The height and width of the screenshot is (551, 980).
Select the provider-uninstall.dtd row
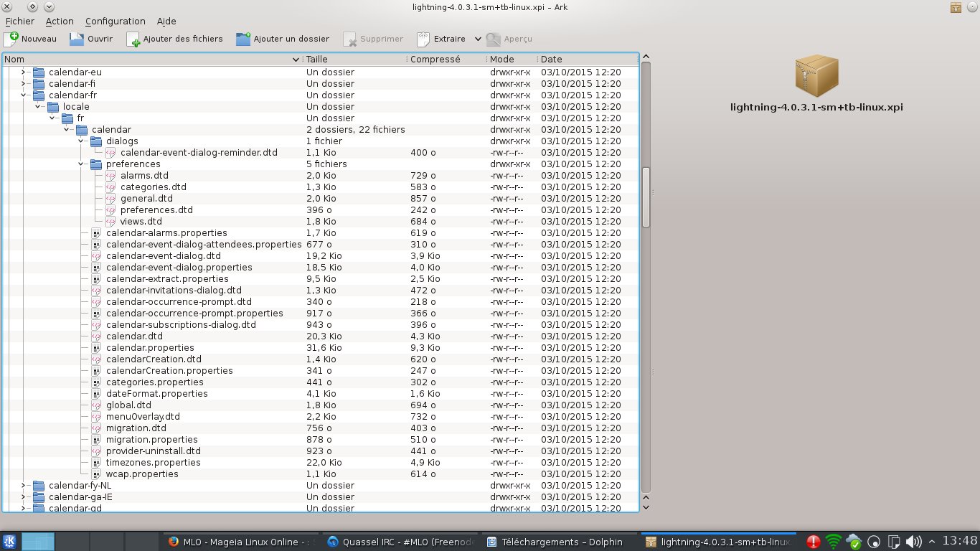[x=320, y=451]
